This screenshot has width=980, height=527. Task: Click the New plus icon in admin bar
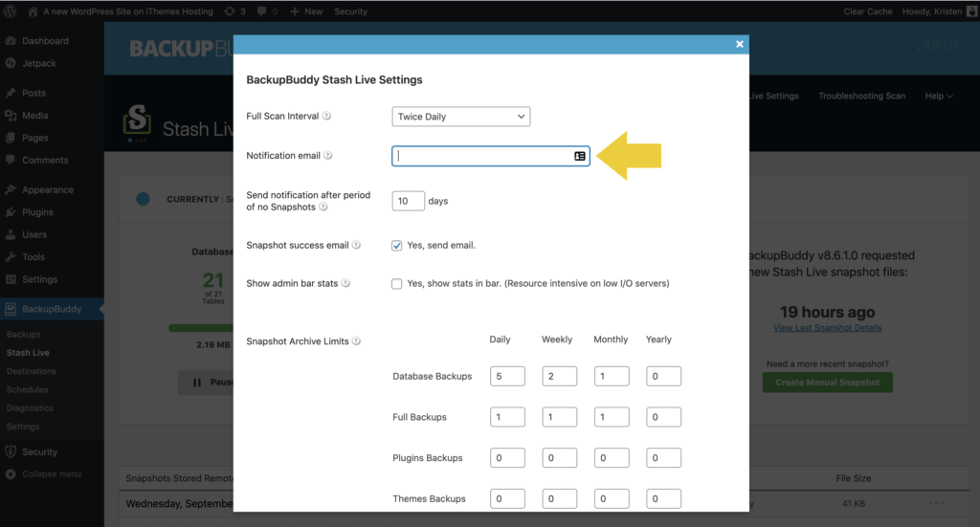(x=295, y=11)
